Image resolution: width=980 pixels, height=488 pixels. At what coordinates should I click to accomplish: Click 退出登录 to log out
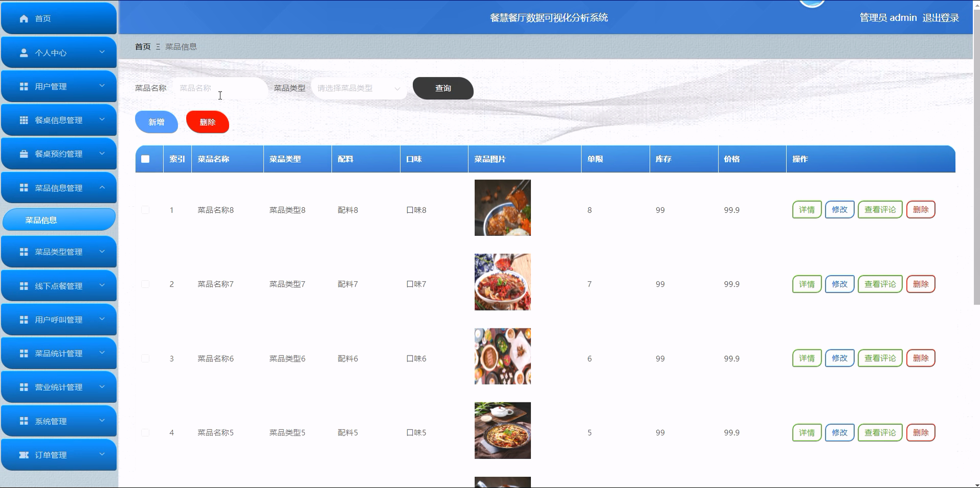coord(941,17)
